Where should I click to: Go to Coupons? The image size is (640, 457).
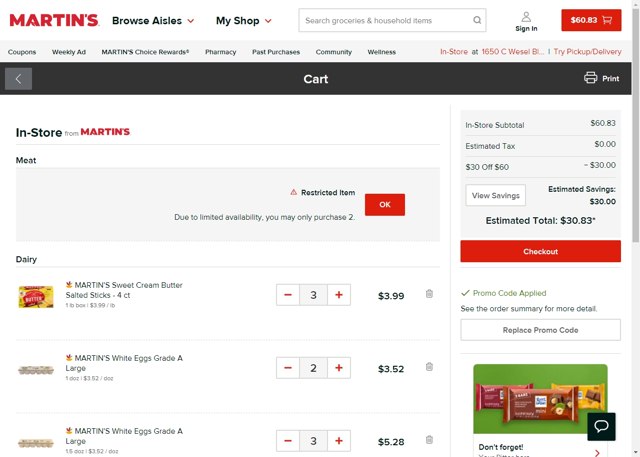[x=22, y=52]
